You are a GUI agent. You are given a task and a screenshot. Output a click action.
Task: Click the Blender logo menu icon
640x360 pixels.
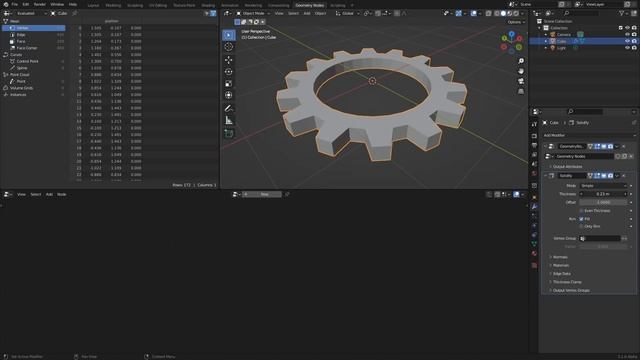tap(6, 4)
